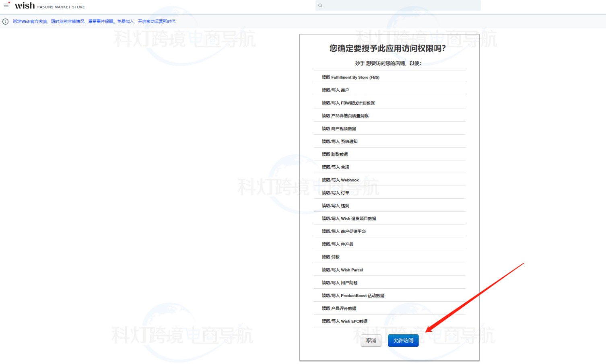This screenshot has width=606, height=364.
Task: Click the search magnifier icon
Action: (x=320, y=5)
